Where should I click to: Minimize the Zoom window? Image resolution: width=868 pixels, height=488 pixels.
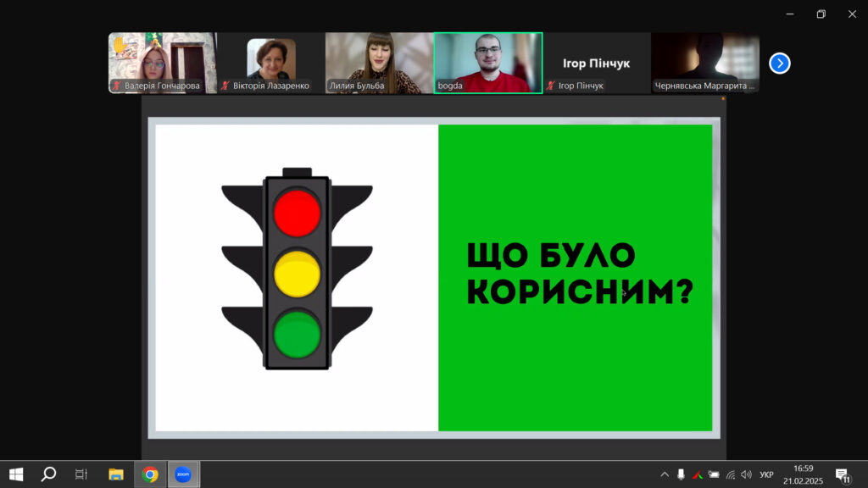pyautogui.click(x=790, y=14)
